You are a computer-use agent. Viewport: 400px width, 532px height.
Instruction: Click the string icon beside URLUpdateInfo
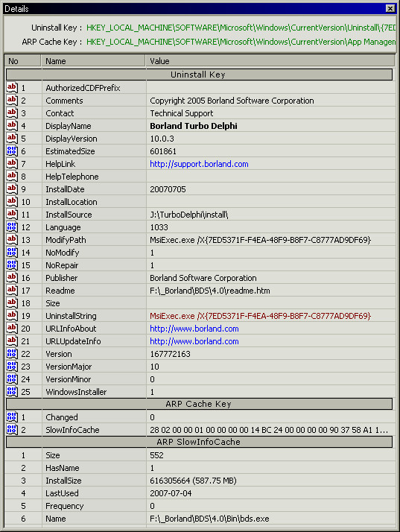[12, 341]
